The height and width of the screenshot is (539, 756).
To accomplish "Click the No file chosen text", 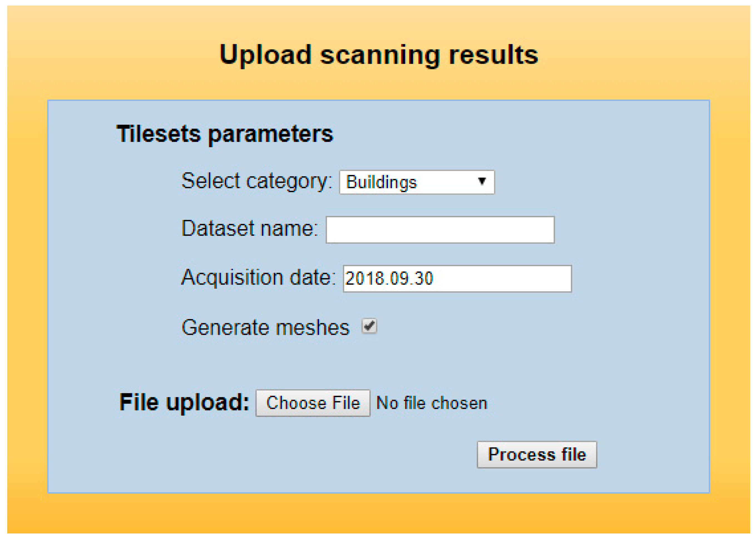I will [x=431, y=403].
